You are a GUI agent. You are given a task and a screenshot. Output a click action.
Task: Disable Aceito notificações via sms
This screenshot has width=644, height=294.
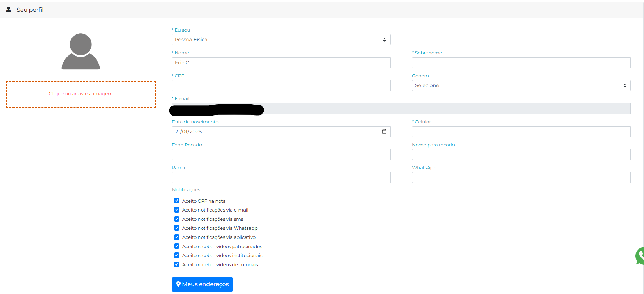[177, 219]
